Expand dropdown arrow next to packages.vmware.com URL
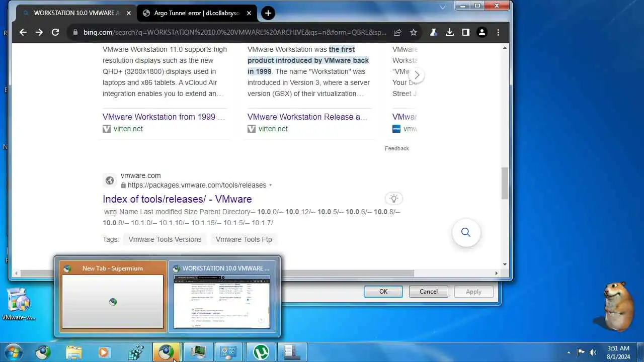Image resolution: width=644 pixels, height=362 pixels. click(270, 186)
